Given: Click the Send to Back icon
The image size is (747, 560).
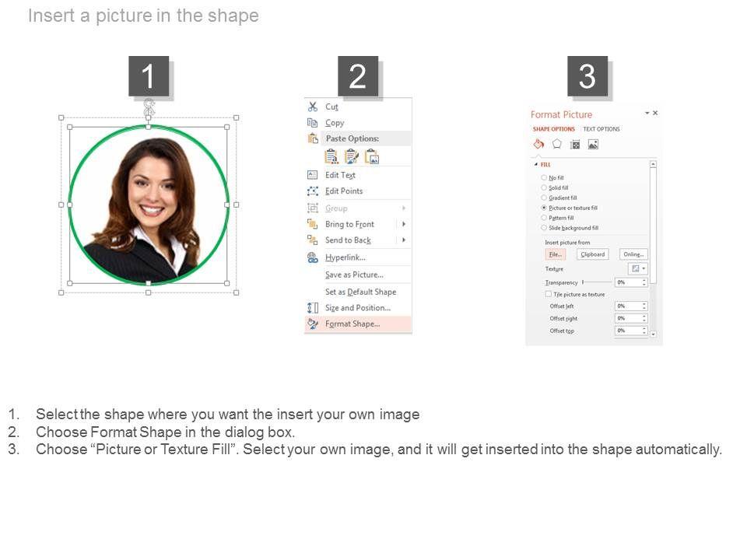Looking at the screenshot, I should click(x=313, y=240).
